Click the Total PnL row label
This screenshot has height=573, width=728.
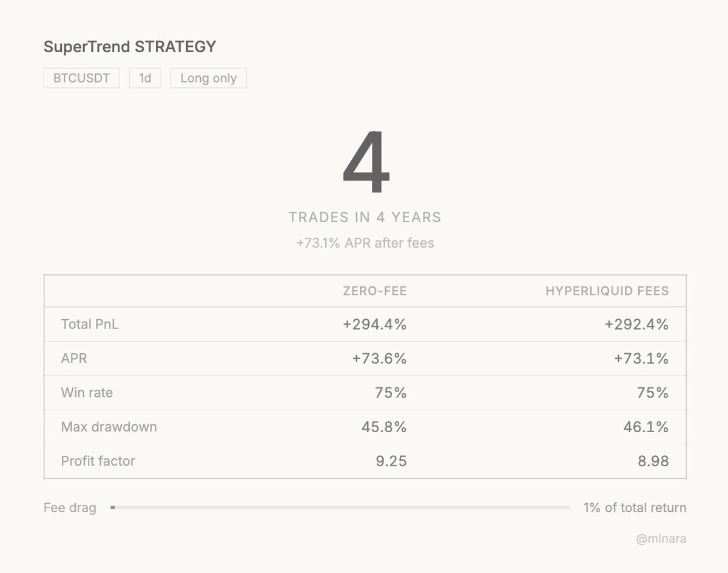tap(90, 325)
